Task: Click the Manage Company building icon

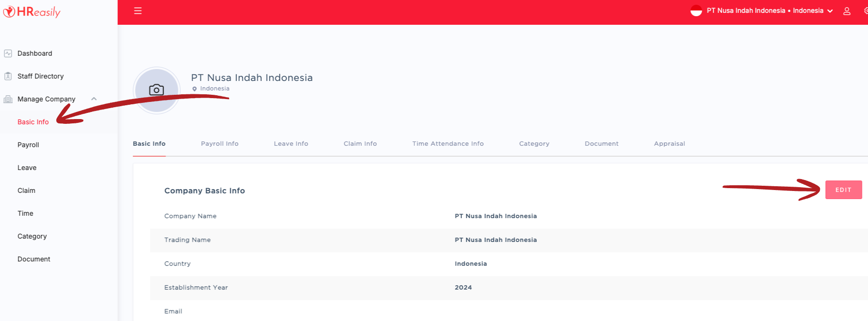Action: [8, 99]
